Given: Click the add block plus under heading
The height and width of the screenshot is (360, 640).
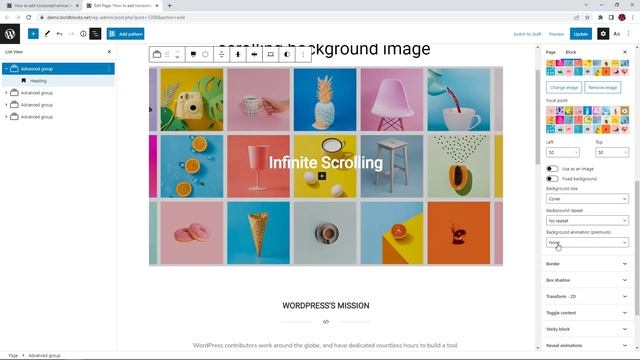Looking at the screenshot, I should click(322, 176).
